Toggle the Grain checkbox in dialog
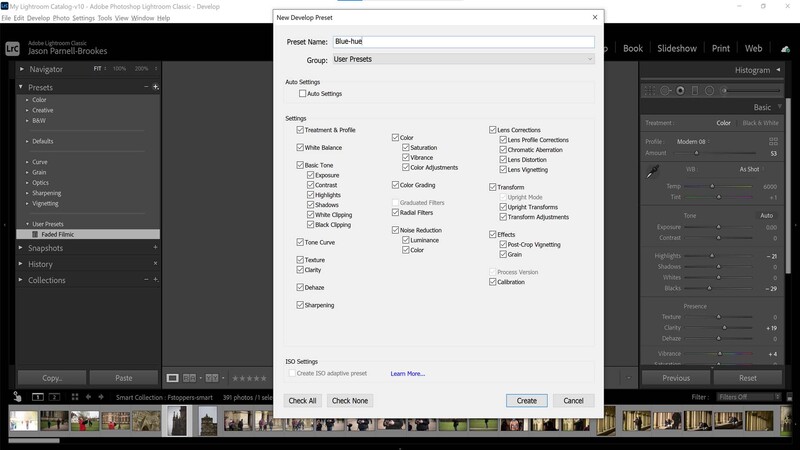The image size is (800, 450). [x=503, y=254]
